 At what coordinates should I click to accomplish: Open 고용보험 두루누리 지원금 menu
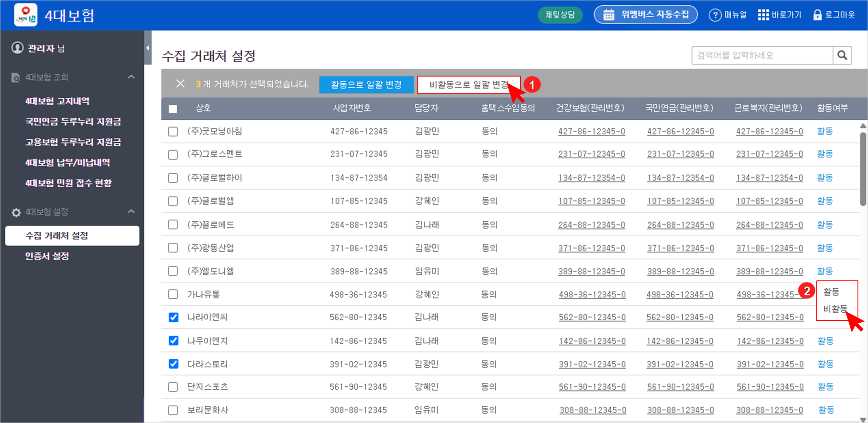tap(73, 142)
